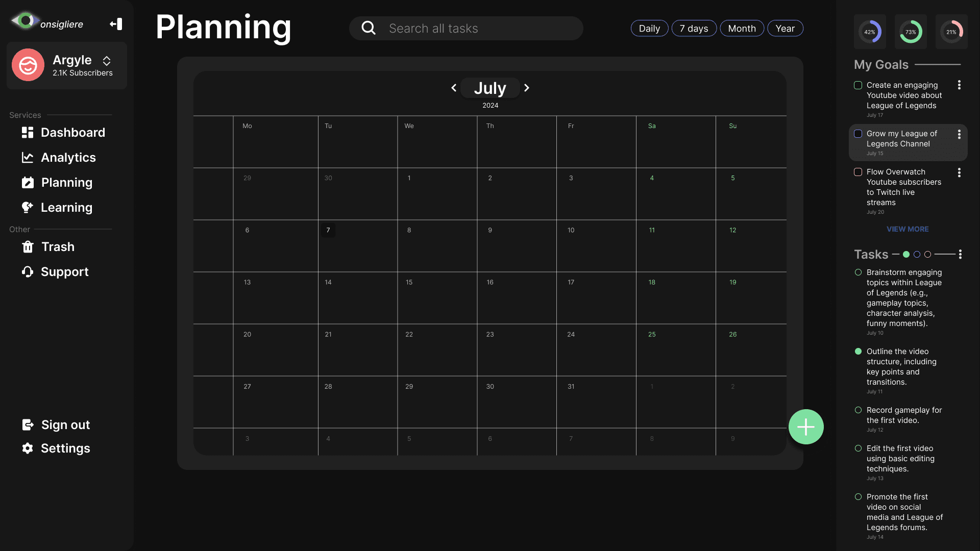
Task: Open options menu for the first goal
Action: (959, 85)
